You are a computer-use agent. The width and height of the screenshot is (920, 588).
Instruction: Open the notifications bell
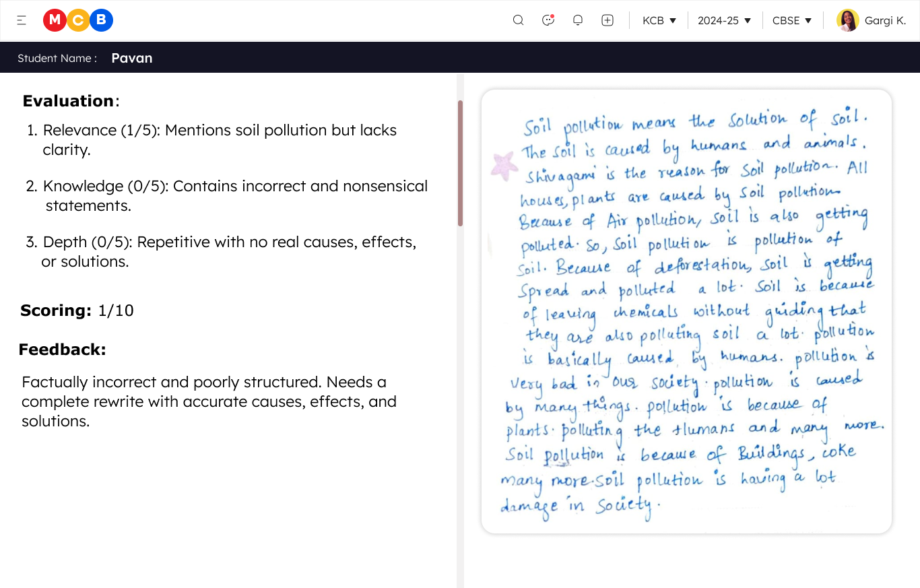pyautogui.click(x=578, y=20)
